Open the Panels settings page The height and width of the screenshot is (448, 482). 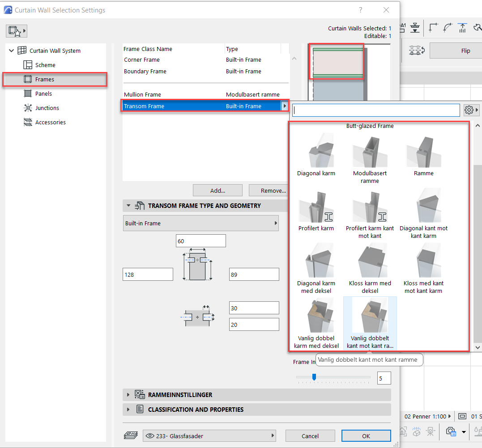coord(43,93)
